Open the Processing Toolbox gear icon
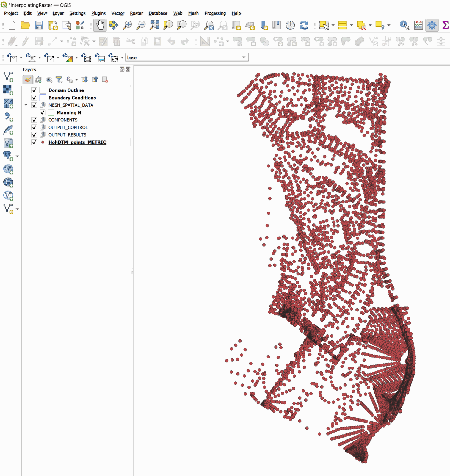 (432, 25)
